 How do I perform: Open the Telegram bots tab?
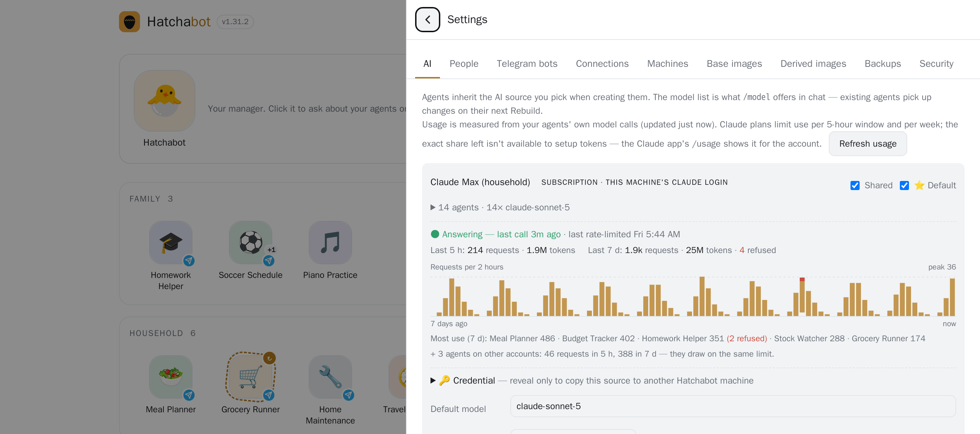(527, 63)
